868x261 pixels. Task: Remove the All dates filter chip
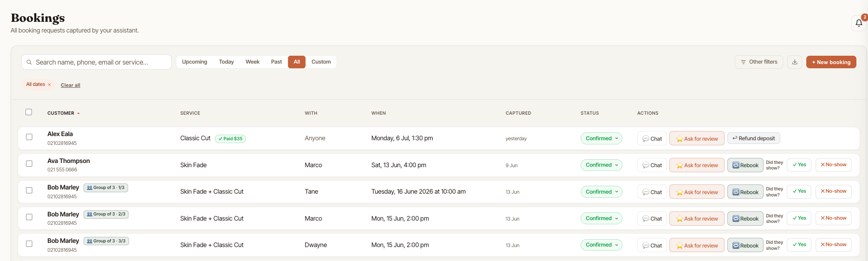pyautogui.click(x=49, y=85)
